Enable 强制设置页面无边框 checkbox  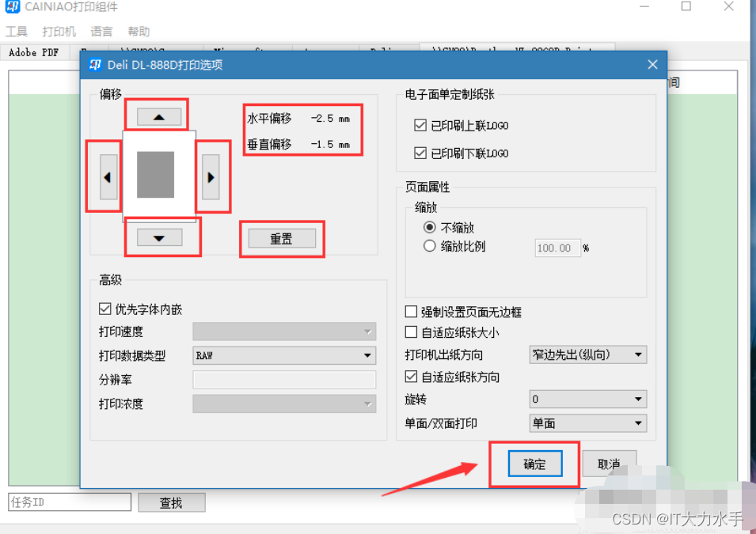[x=411, y=312]
